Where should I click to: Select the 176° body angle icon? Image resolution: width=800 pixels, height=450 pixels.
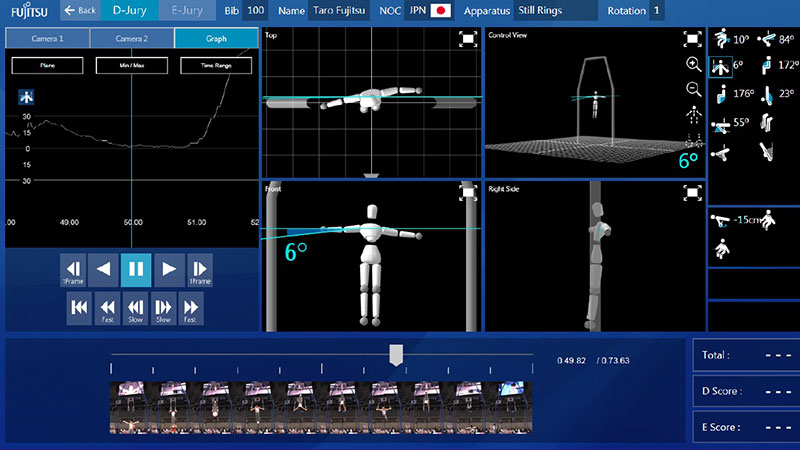pos(720,95)
